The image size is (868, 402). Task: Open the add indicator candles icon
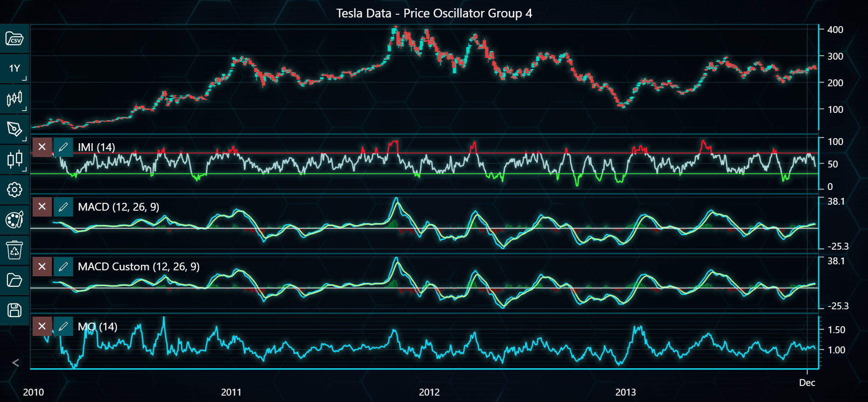click(x=14, y=159)
